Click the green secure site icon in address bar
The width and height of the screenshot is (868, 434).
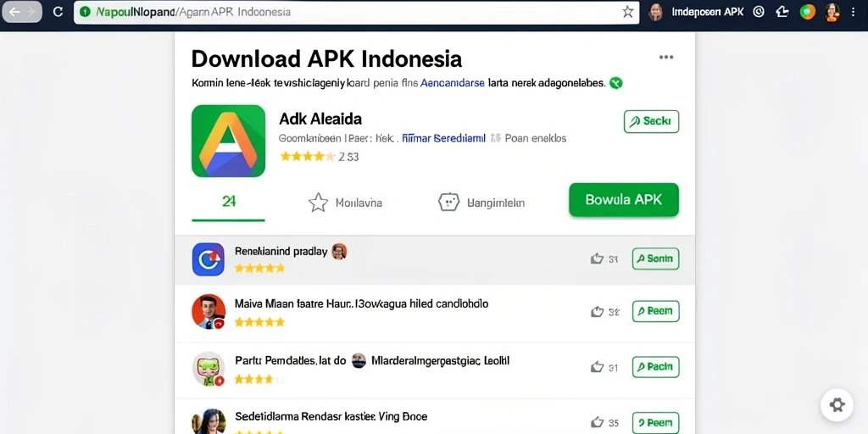point(85,12)
